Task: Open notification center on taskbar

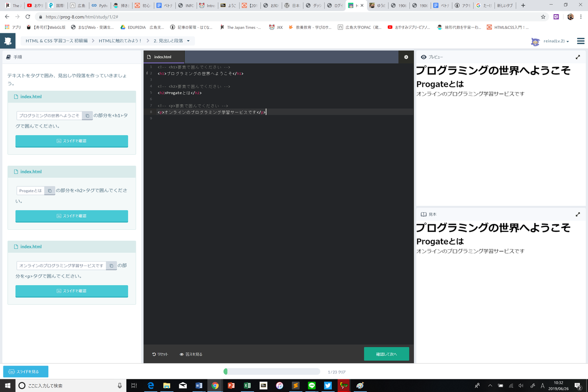Action: (579, 386)
